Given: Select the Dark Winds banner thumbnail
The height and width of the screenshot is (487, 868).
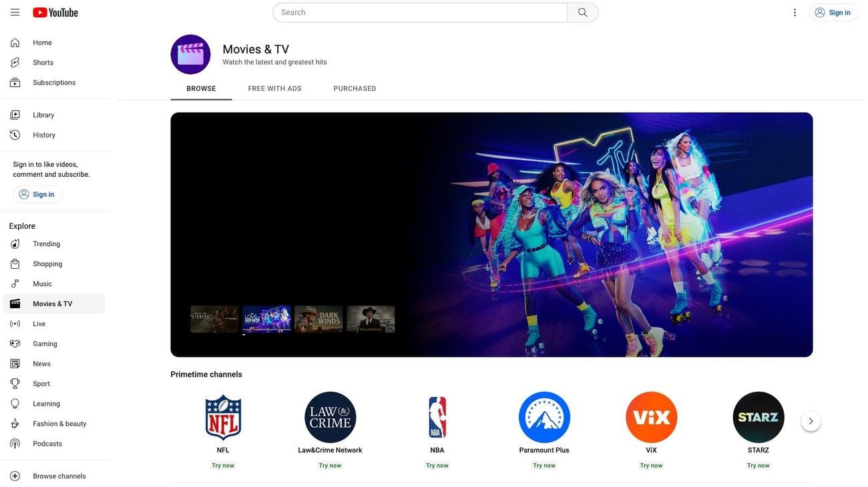Looking at the screenshot, I should (x=319, y=319).
